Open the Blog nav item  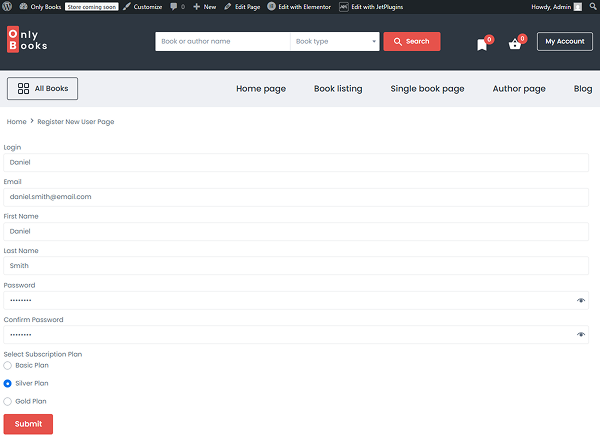(x=583, y=89)
